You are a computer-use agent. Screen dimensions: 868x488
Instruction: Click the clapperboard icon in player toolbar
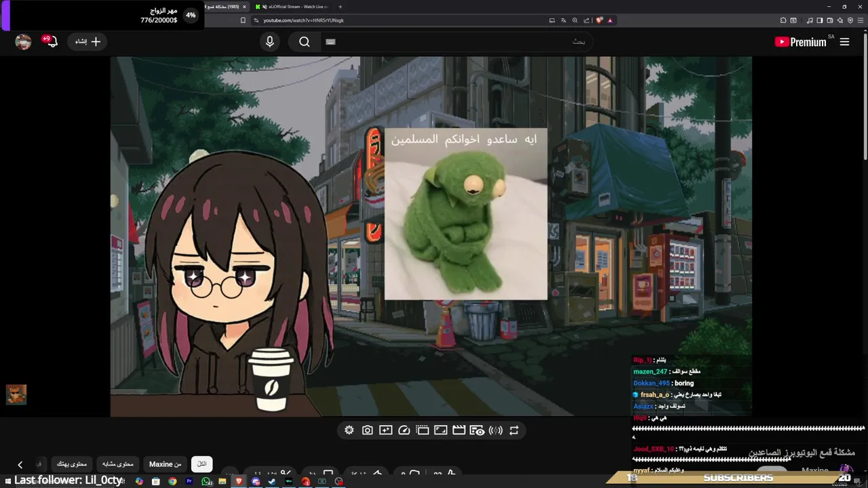(459, 430)
